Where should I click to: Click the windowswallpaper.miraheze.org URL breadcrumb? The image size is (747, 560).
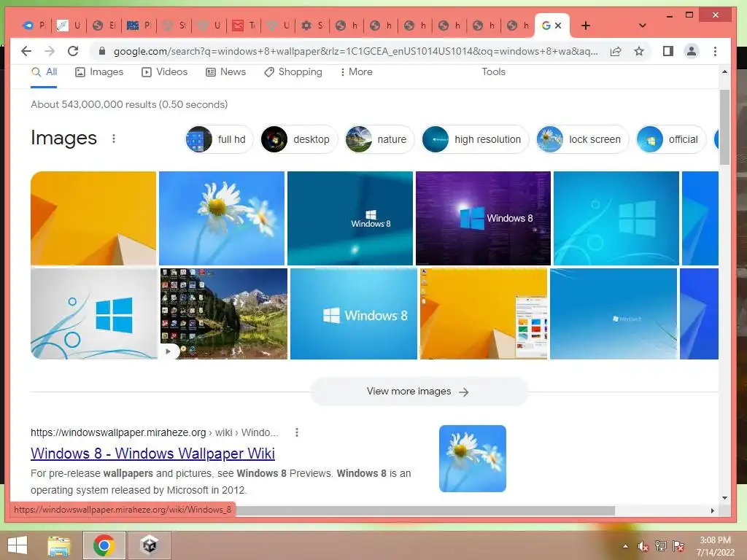(155, 432)
